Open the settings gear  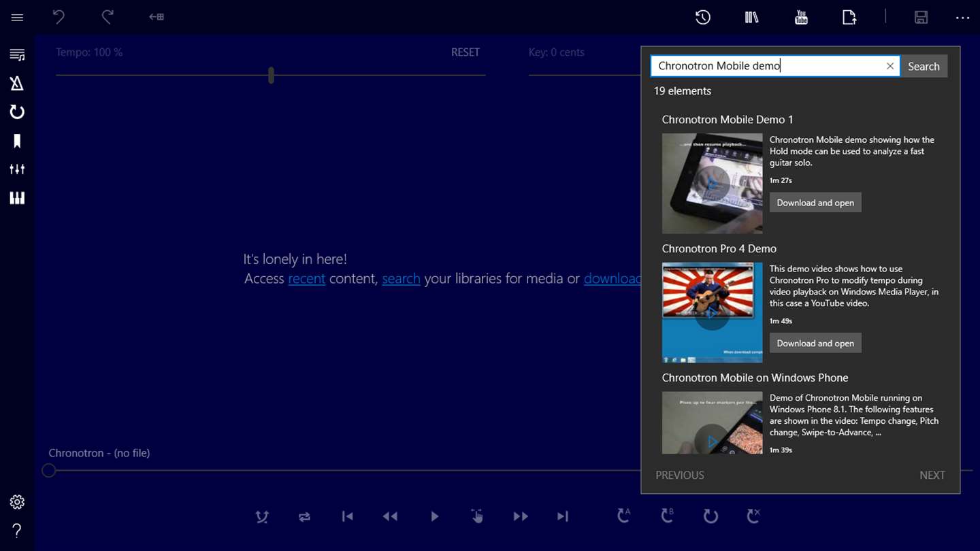pos(17,502)
